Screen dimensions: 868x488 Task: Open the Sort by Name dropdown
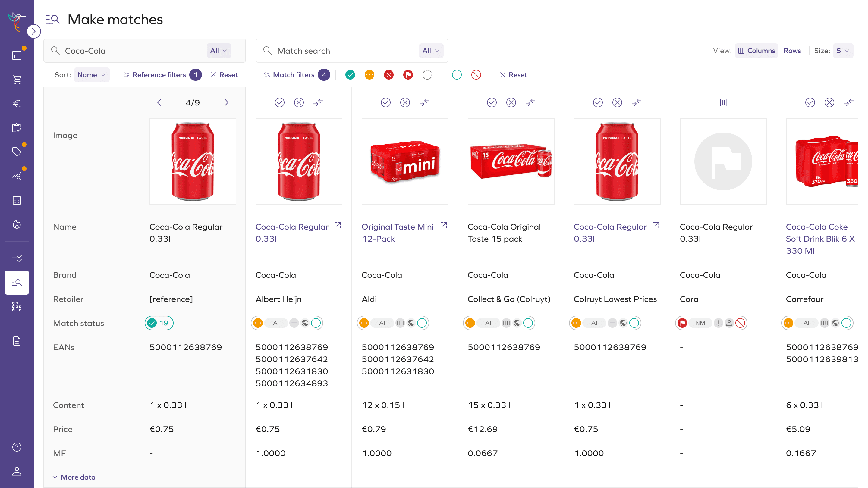[91, 74]
